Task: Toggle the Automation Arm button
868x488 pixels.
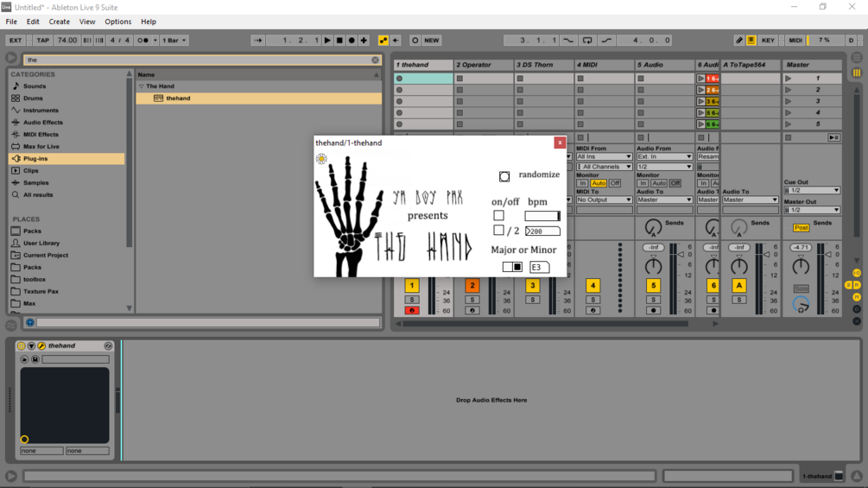Action: 383,41
